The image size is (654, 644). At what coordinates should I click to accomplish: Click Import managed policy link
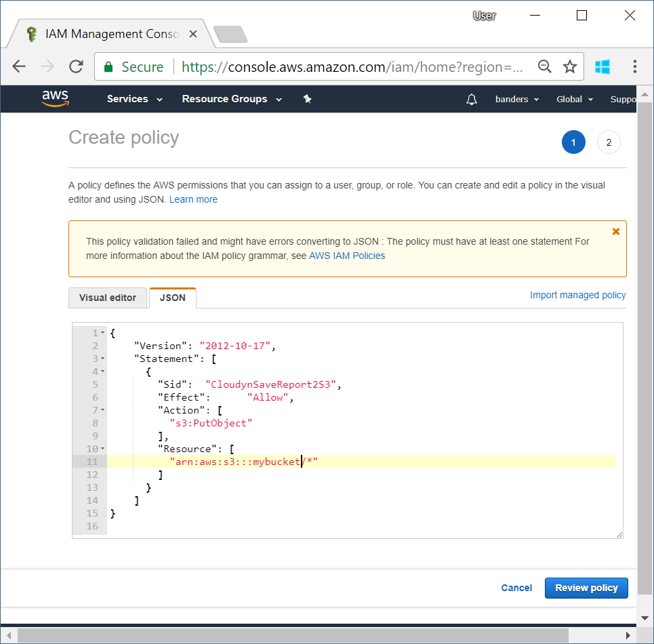[x=577, y=295]
